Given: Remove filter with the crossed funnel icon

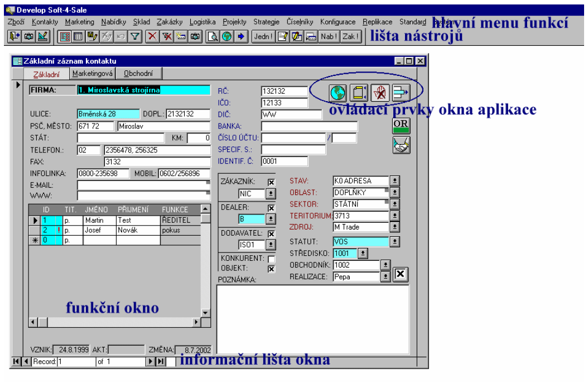Looking at the screenshot, I should coord(167,37).
